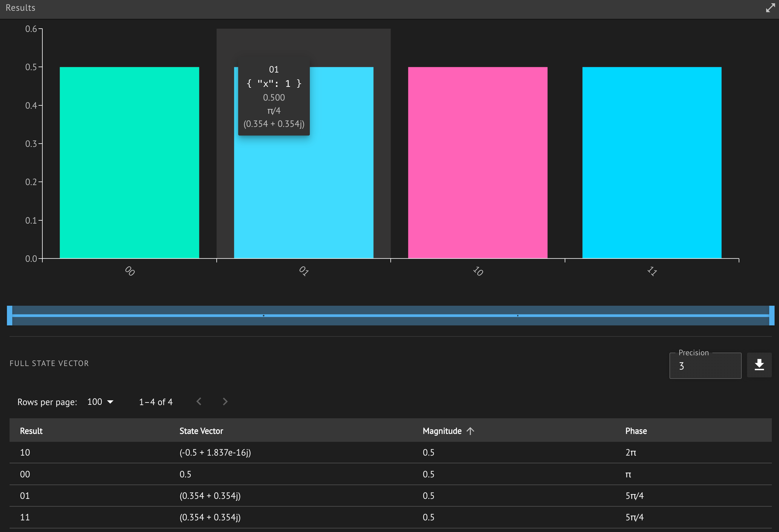779x532 pixels.
Task: Go to the next table page
Action: [x=225, y=402]
